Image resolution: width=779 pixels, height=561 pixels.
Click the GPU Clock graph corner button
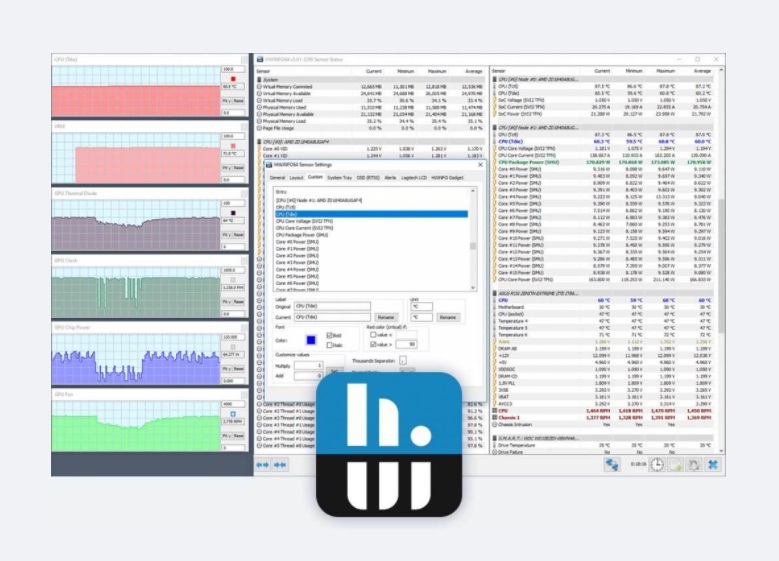tap(244, 260)
